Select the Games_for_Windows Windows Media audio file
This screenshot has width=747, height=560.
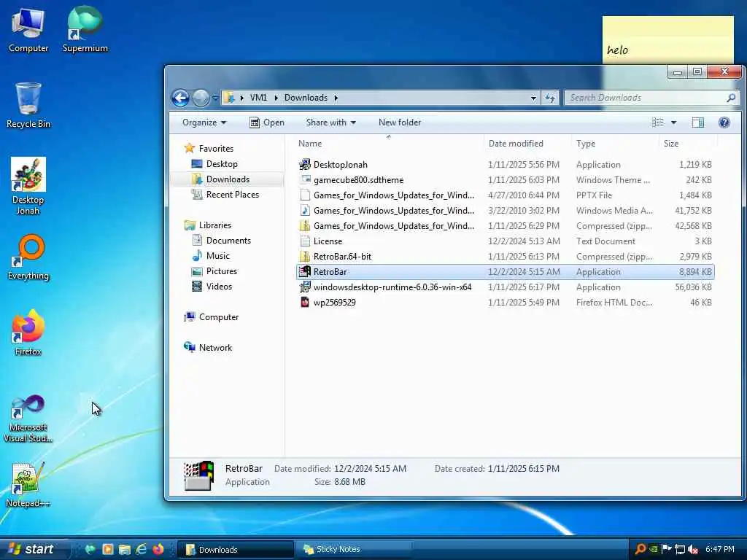click(x=393, y=211)
